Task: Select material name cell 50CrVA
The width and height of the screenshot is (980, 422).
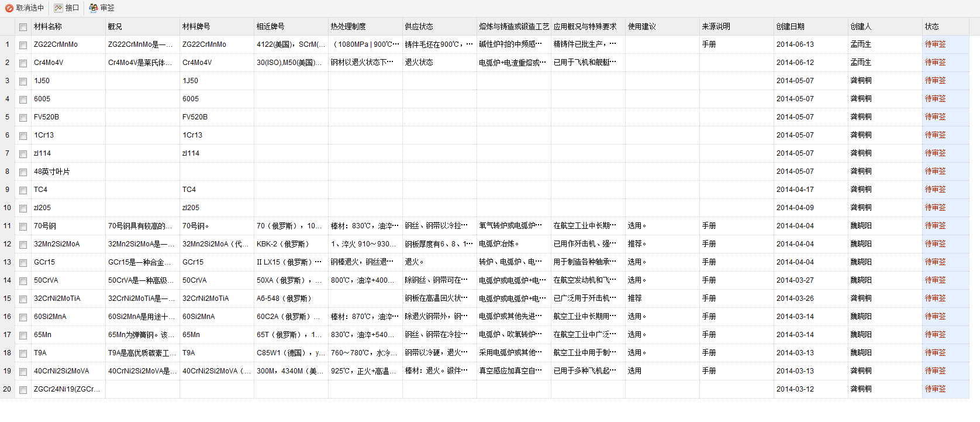Action: pos(68,280)
